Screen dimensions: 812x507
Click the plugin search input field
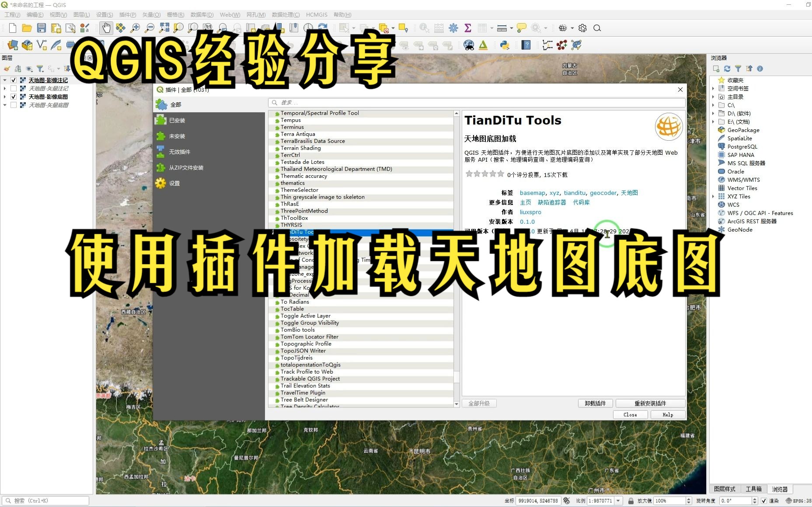click(x=477, y=102)
